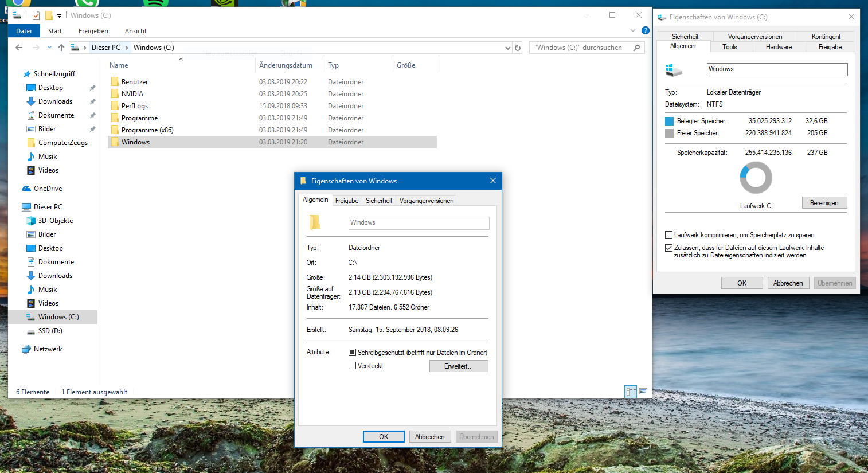Click the drive name field containing Windows
The image size is (868, 473).
(x=777, y=69)
